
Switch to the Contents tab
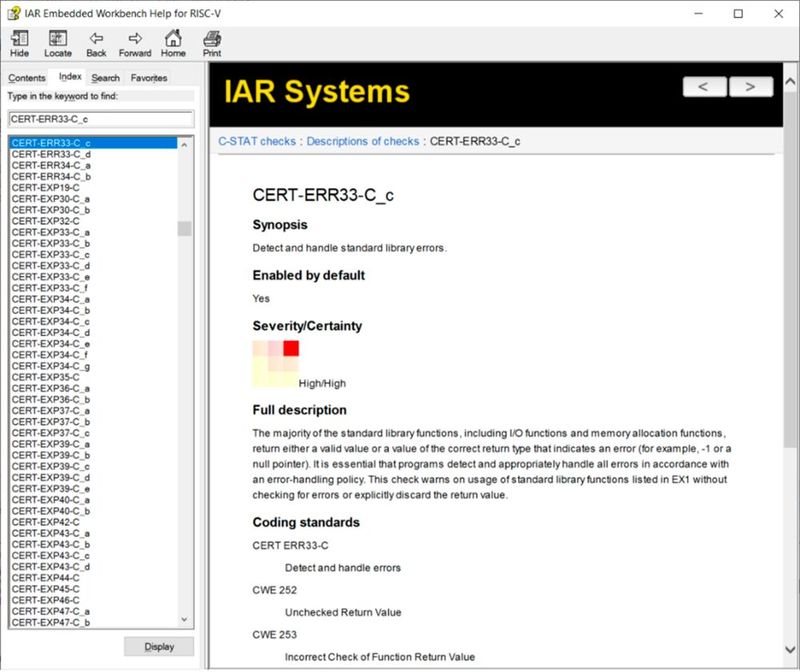(x=27, y=78)
